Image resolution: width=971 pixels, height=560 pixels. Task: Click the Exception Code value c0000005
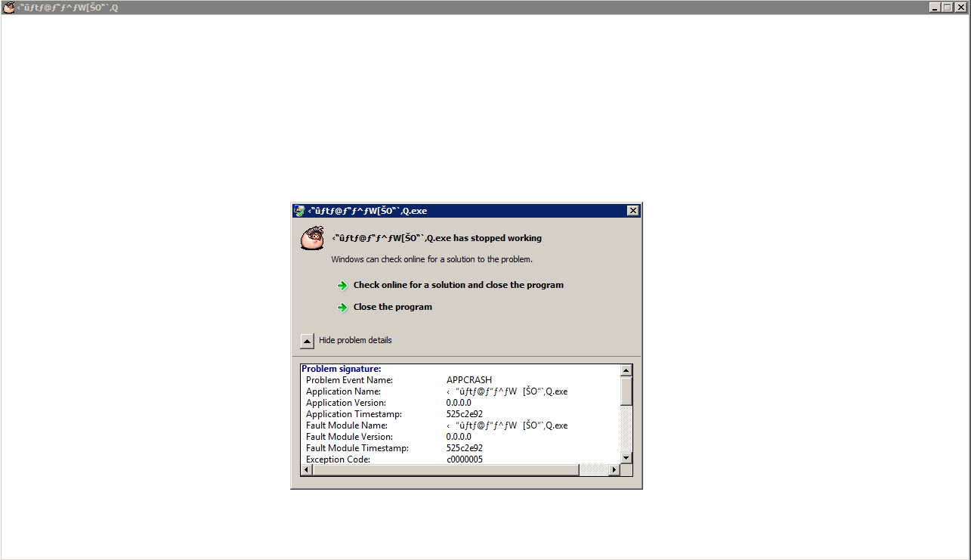coord(464,459)
